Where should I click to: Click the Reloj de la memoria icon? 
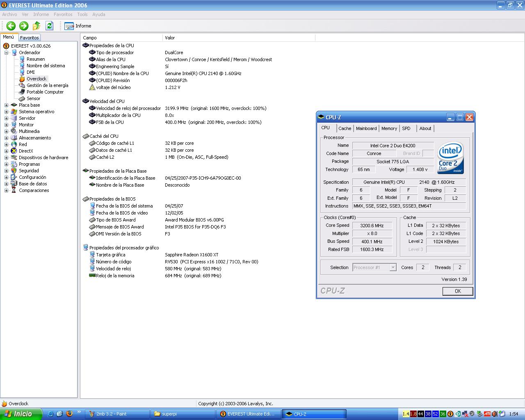92,276
